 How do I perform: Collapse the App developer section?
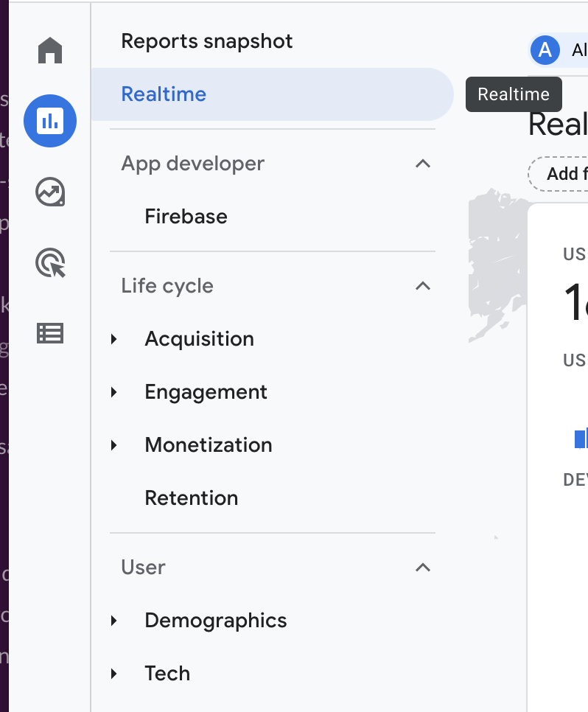click(x=422, y=164)
